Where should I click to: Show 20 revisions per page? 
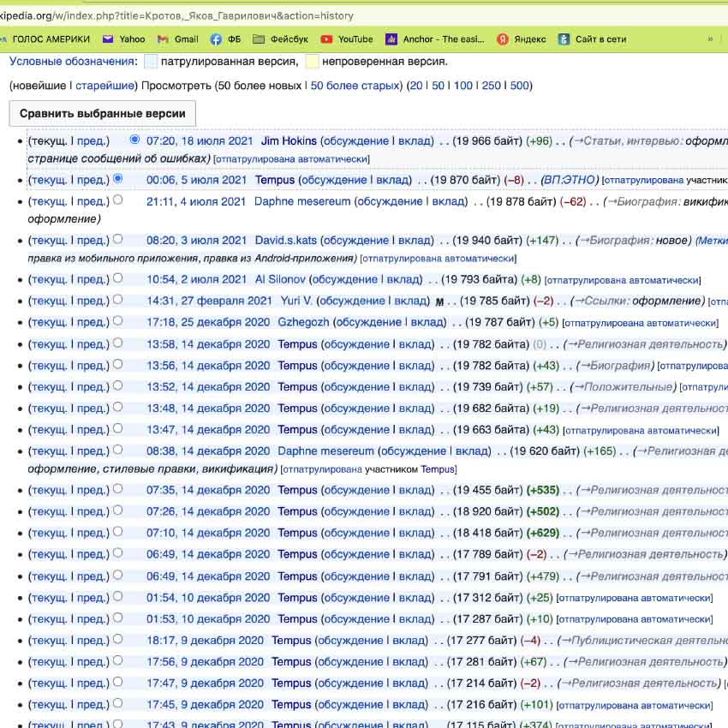point(416,86)
